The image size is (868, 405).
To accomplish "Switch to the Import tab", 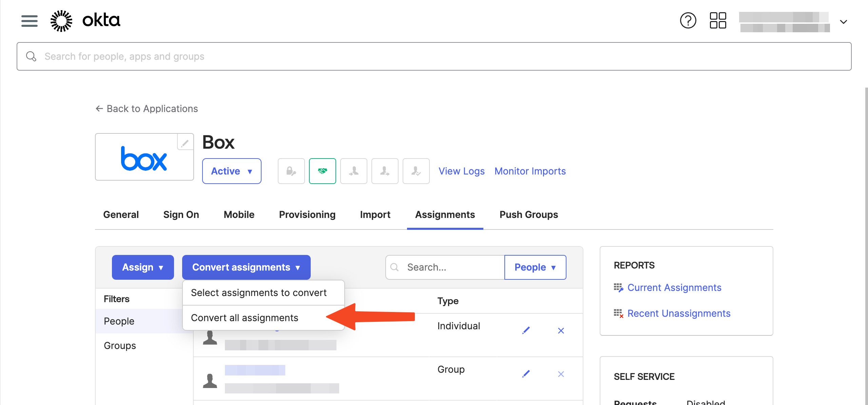I will pyautogui.click(x=375, y=215).
